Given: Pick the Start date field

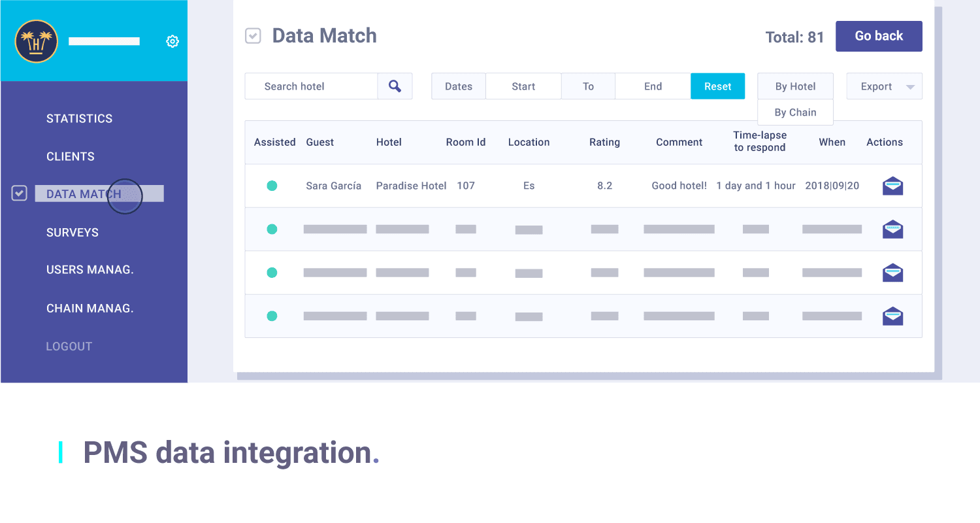Looking at the screenshot, I should click(x=523, y=86).
